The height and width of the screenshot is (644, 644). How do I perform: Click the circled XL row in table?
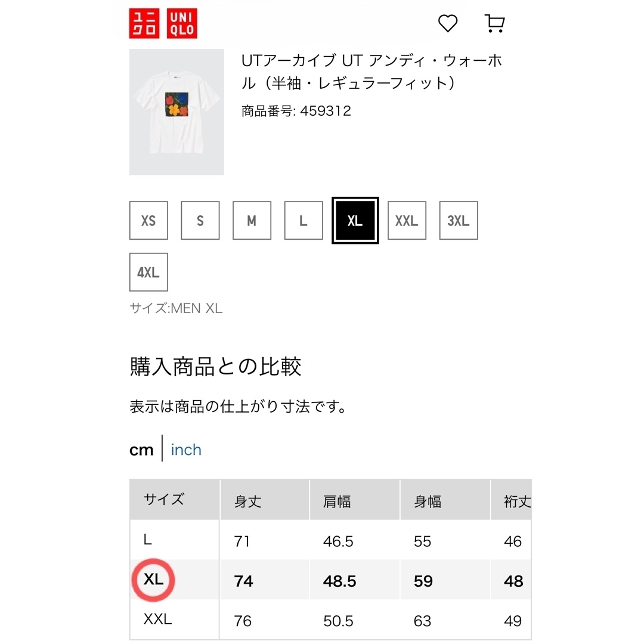click(x=330, y=580)
